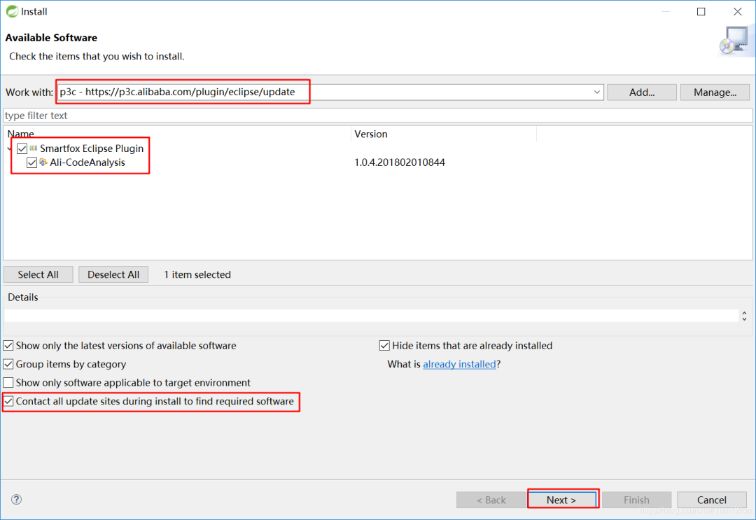Click the Details text area
This screenshot has height=520, width=756.
point(371,316)
